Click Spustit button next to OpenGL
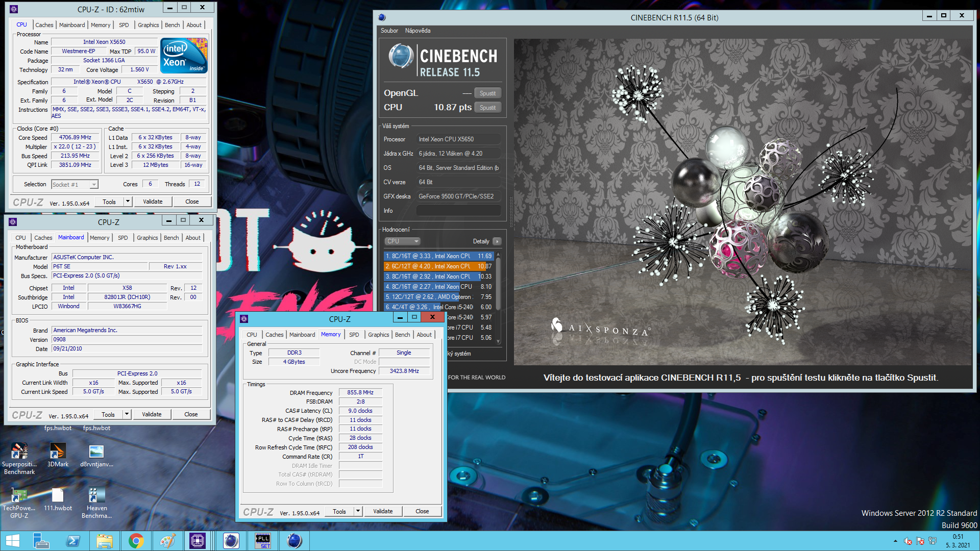Screen dimensions: 980x551 point(487,93)
